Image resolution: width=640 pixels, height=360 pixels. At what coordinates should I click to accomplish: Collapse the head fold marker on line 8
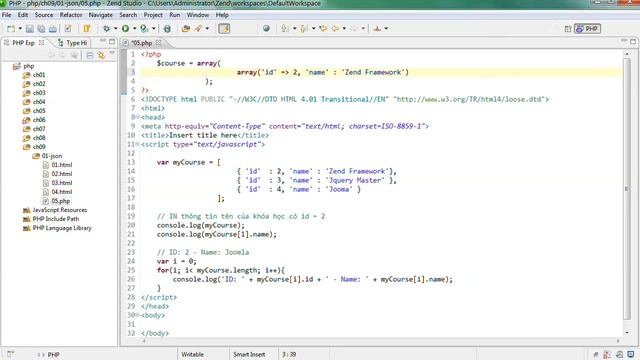(137, 117)
